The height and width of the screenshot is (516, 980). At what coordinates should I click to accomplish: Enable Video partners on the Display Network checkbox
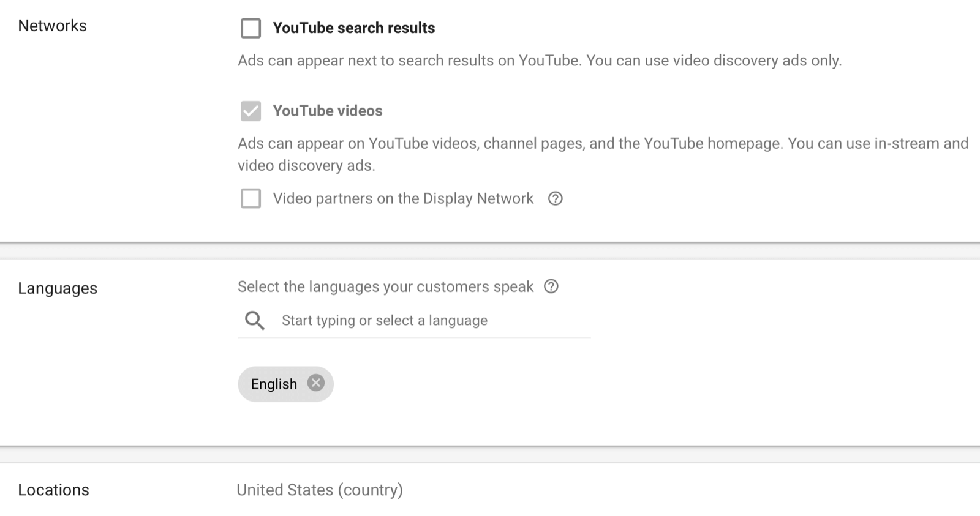[x=251, y=198]
